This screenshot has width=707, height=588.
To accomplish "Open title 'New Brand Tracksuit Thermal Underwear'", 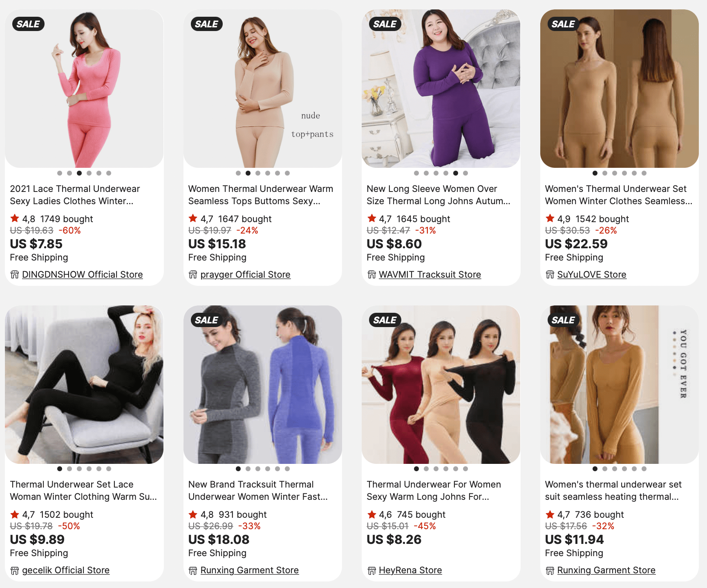I will tap(258, 490).
